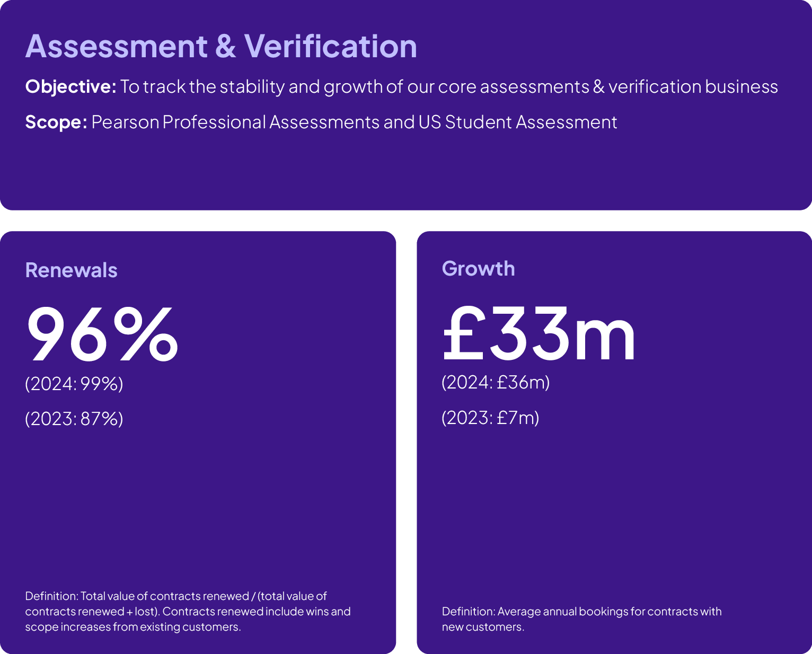Image resolution: width=812 pixels, height=654 pixels.
Task: Click the 2023: 87% comparison value
Action: pyautogui.click(x=74, y=419)
